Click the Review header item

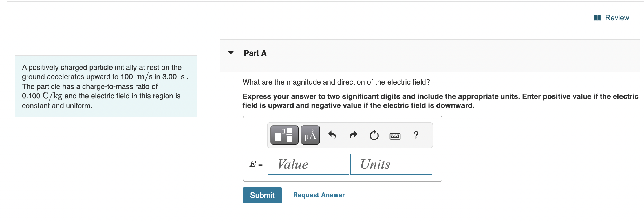(617, 17)
